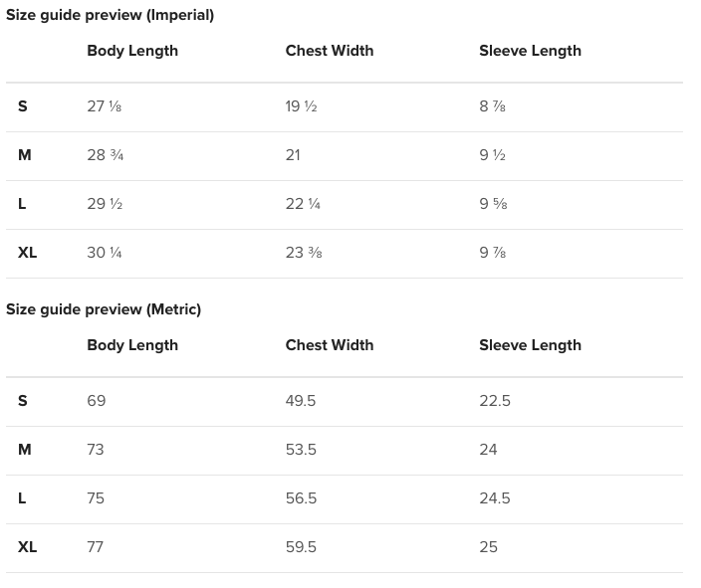Click the M row label in Metric table
Viewport: 701px width, 588px height.
click(25, 450)
